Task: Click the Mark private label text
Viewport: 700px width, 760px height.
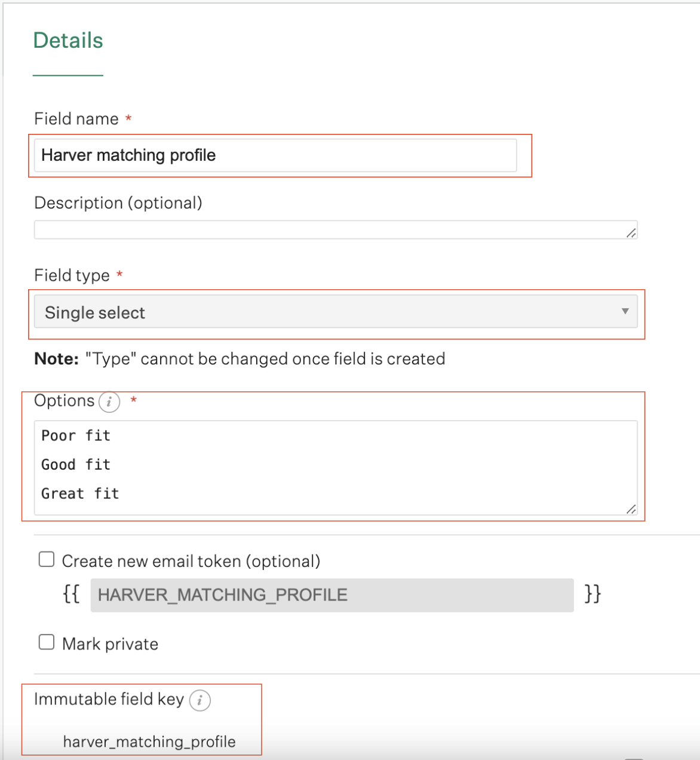Action: (x=110, y=644)
